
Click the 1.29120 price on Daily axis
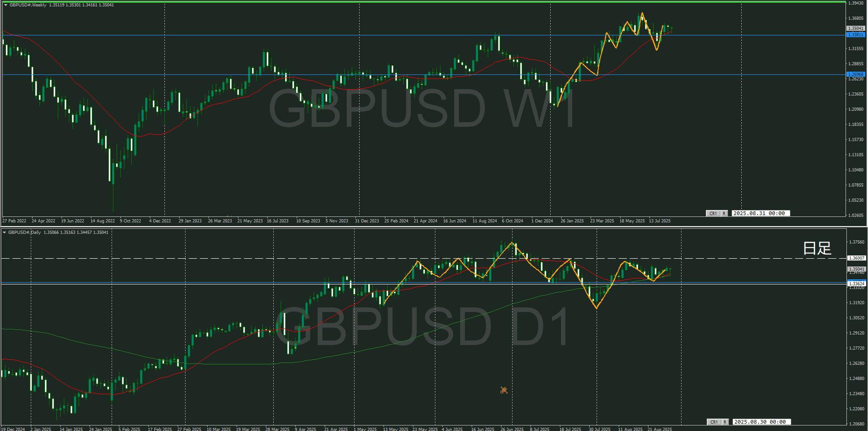tap(857, 333)
